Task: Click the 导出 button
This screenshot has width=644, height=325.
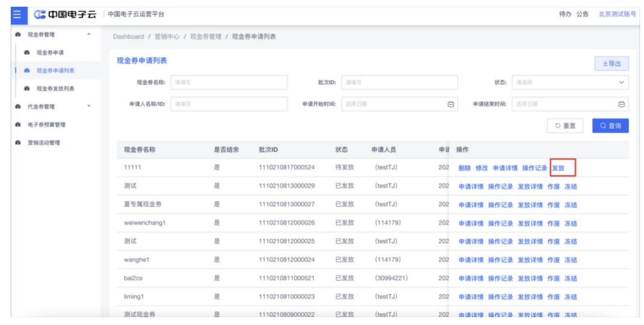Action: point(611,63)
